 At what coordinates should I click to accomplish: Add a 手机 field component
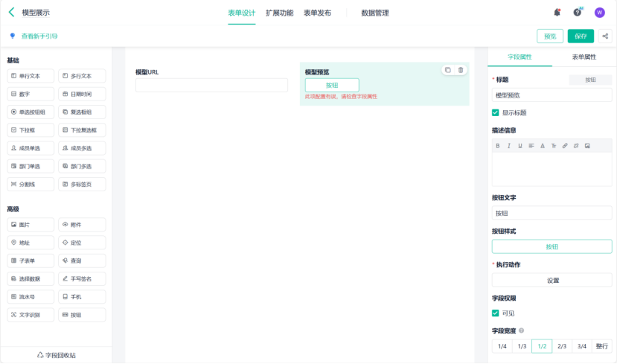coord(82,297)
